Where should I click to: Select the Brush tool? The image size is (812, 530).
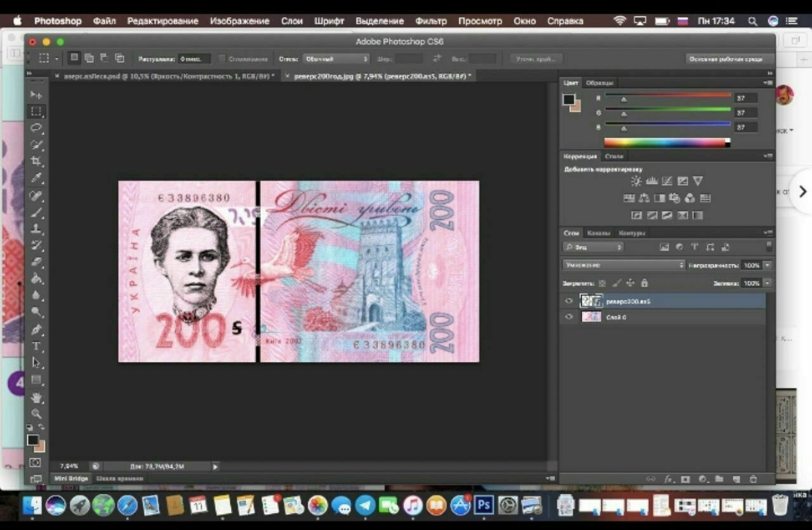(36, 212)
